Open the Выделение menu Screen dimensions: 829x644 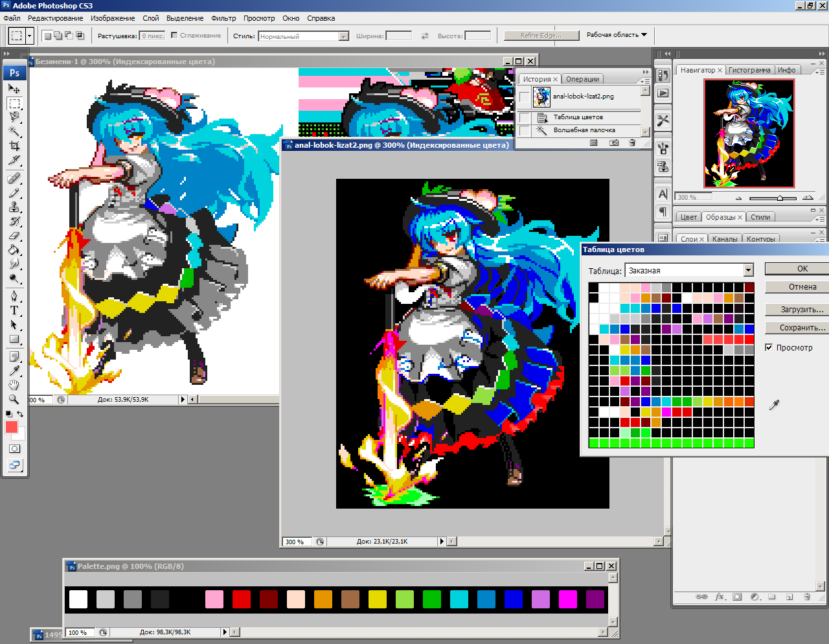(185, 18)
